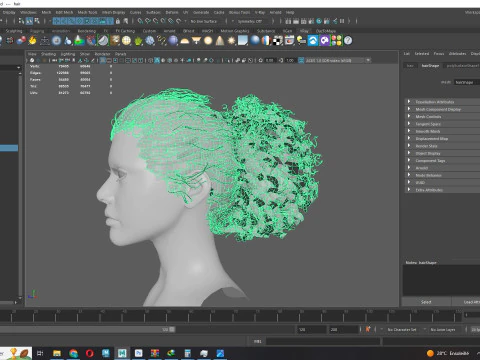Open the Symmetry Off dropdown
Image resolution: width=480 pixels, height=360 pixels.
tap(250, 21)
